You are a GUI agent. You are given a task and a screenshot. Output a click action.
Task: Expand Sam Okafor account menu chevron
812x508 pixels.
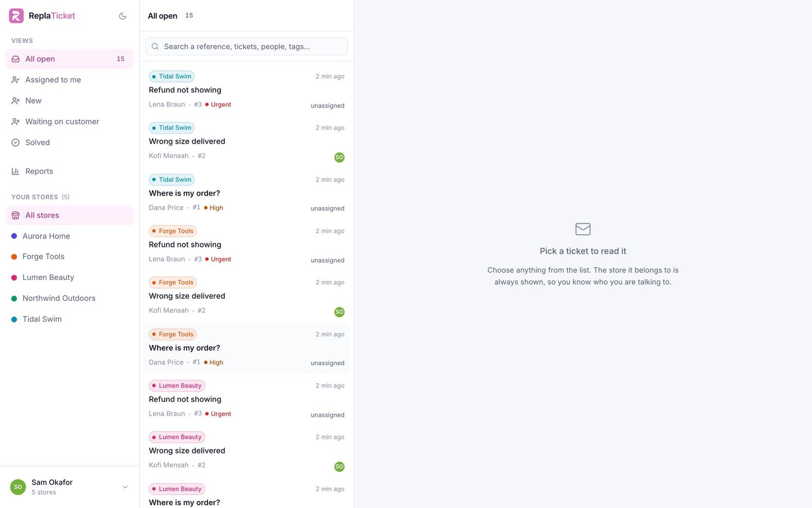coord(125,487)
